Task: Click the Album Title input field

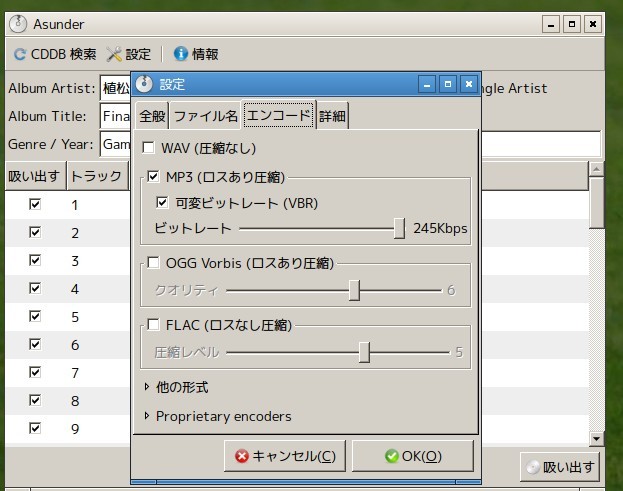Action: 115,116
